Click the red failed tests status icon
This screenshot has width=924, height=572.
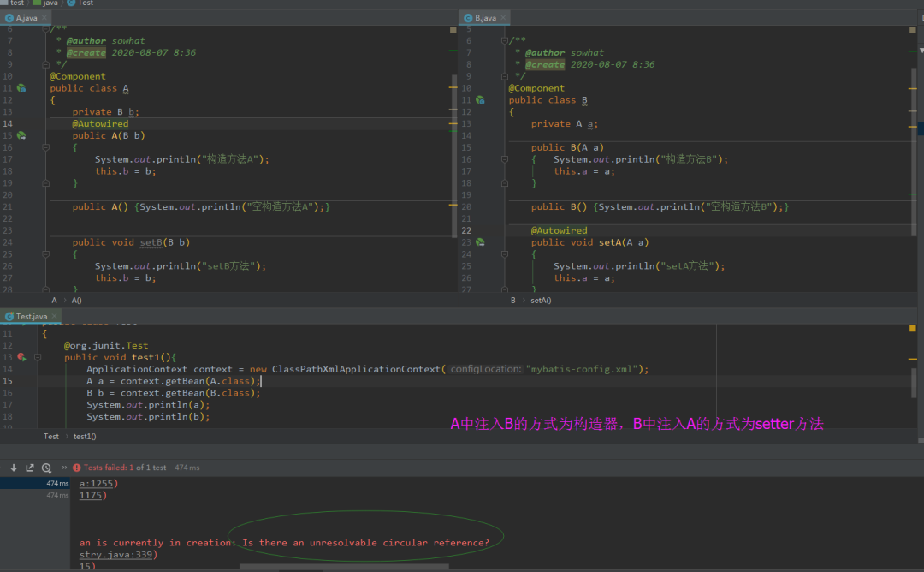point(77,468)
